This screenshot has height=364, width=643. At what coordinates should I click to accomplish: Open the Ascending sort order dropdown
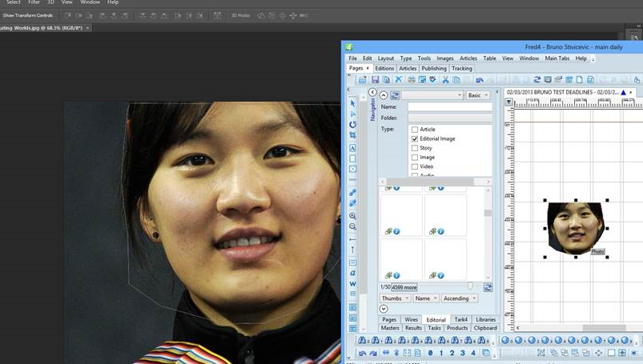coord(460,298)
